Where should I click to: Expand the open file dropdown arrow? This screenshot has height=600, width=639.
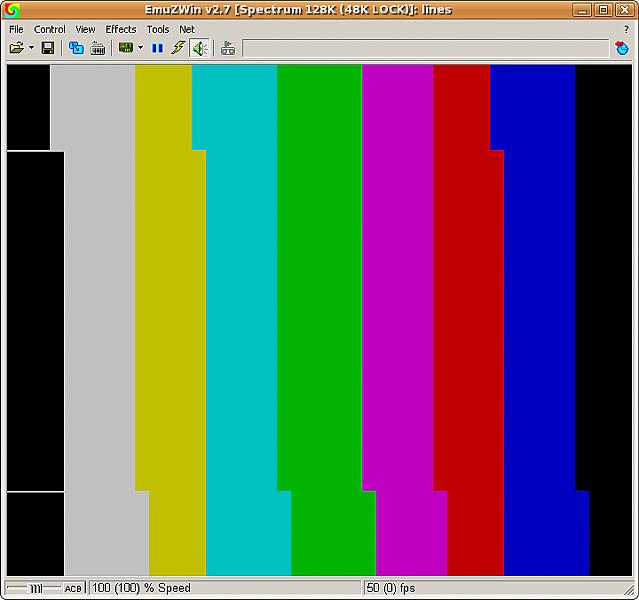[x=31, y=48]
